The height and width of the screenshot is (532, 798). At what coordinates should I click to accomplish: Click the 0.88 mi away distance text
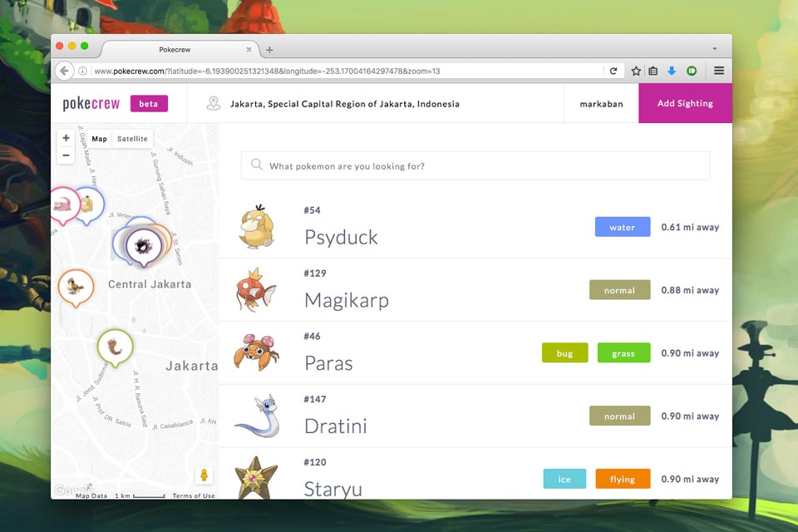690,290
